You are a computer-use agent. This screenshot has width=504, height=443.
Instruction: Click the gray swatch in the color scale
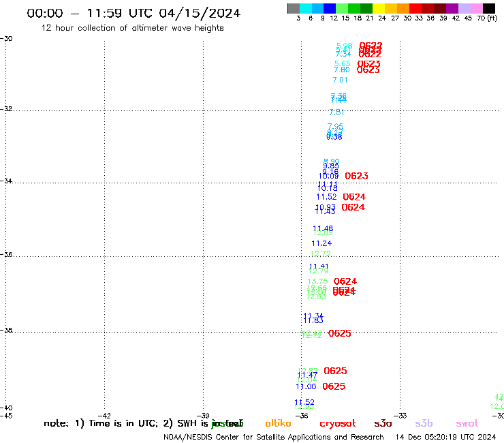(294, 8)
